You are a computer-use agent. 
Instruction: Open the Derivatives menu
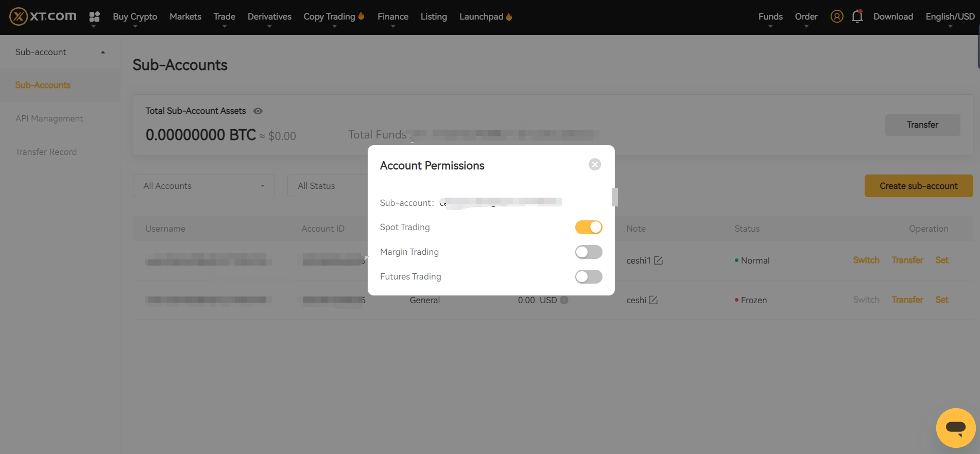tap(269, 16)
